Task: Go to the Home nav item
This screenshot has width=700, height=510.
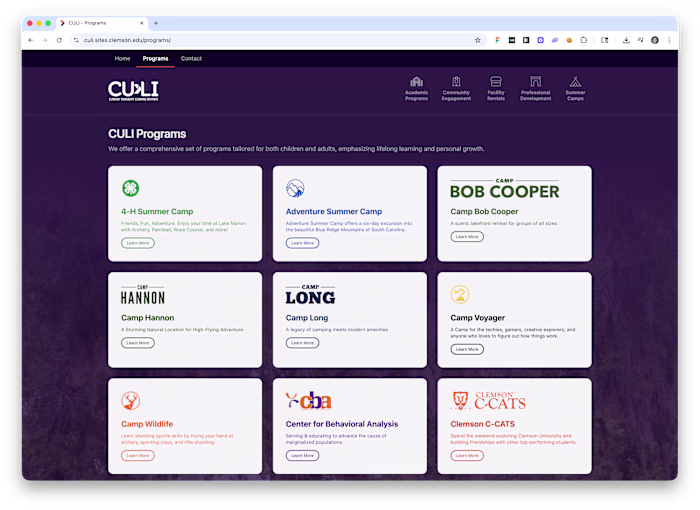Action: tap(122, 59)
